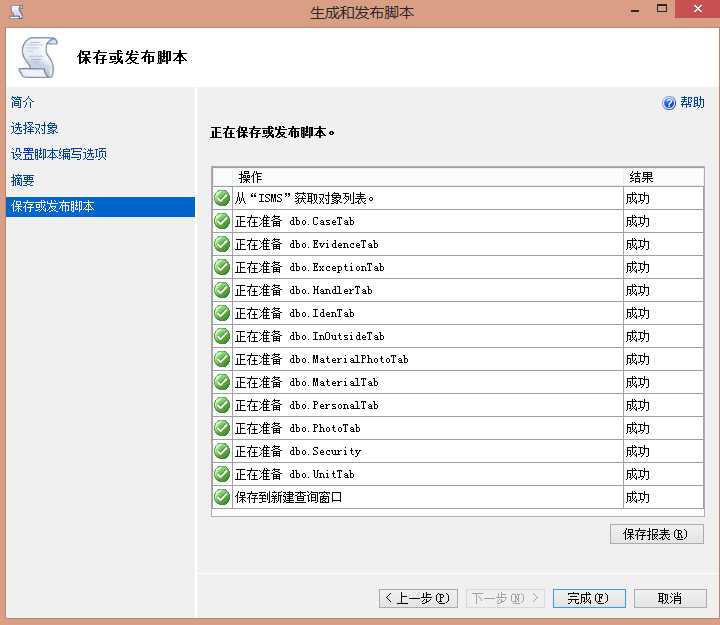Click the green check icon for dbo.UnitTab

point(222,474)
